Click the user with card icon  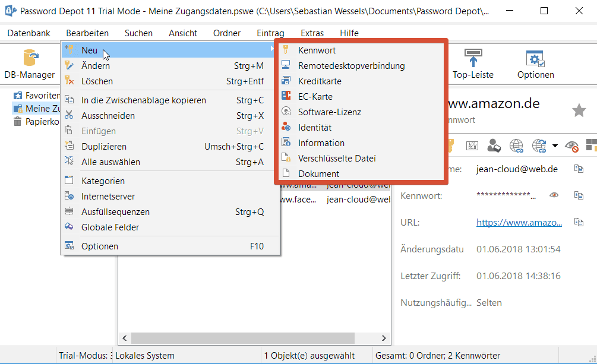click(x=494, y=145)
